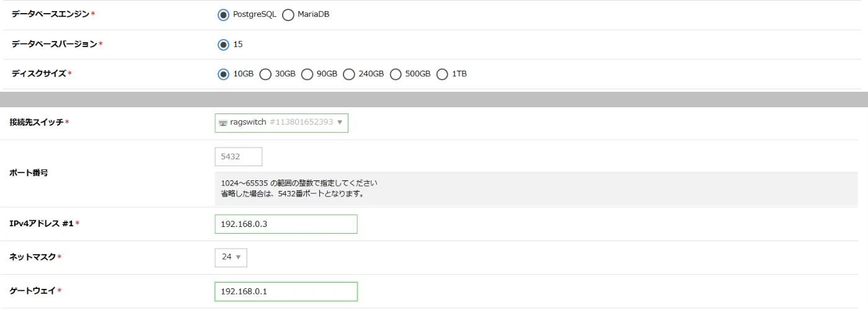
Task: Open the ragswitch connection switch dropdown
Action: (281, 123)
